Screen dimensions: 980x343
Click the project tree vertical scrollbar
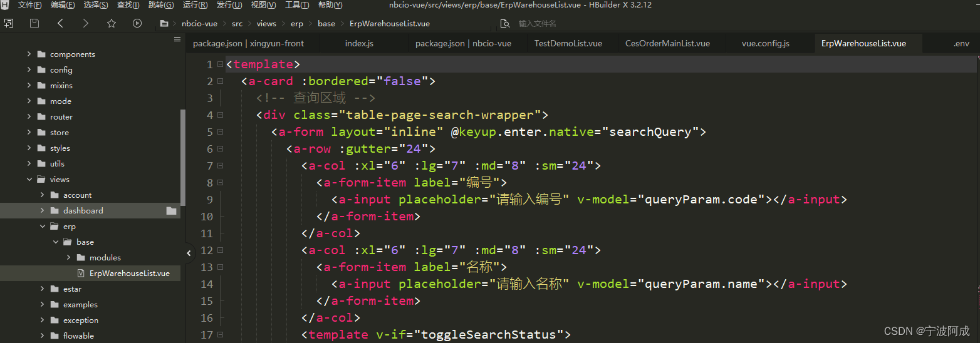coord(183,156)
